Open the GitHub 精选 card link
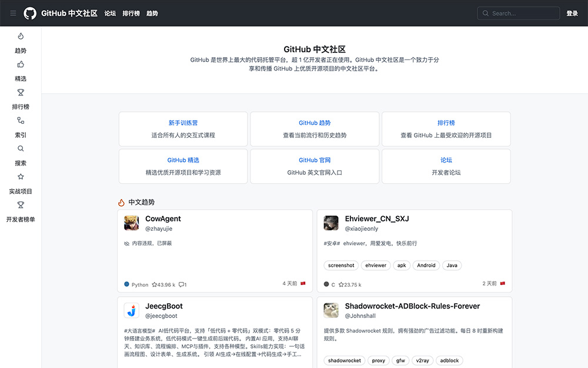588x368 pixels. [183, 160]
